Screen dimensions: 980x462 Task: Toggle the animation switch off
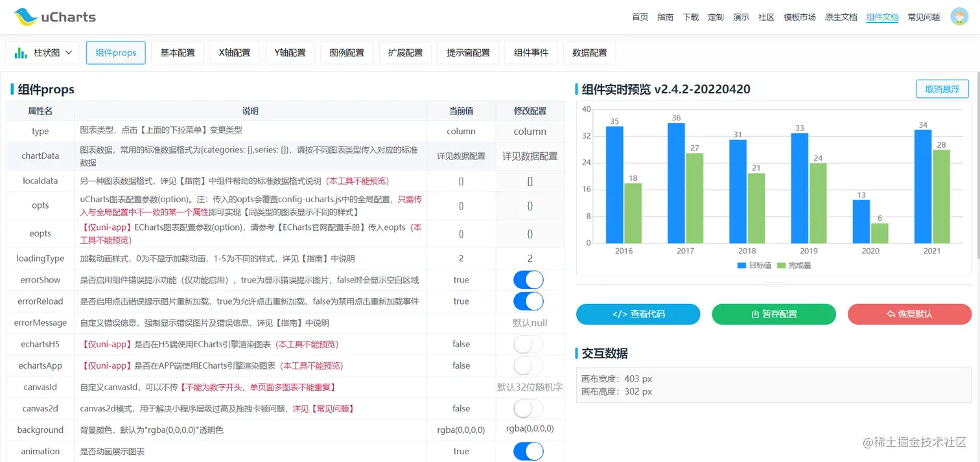pos(528,451)
